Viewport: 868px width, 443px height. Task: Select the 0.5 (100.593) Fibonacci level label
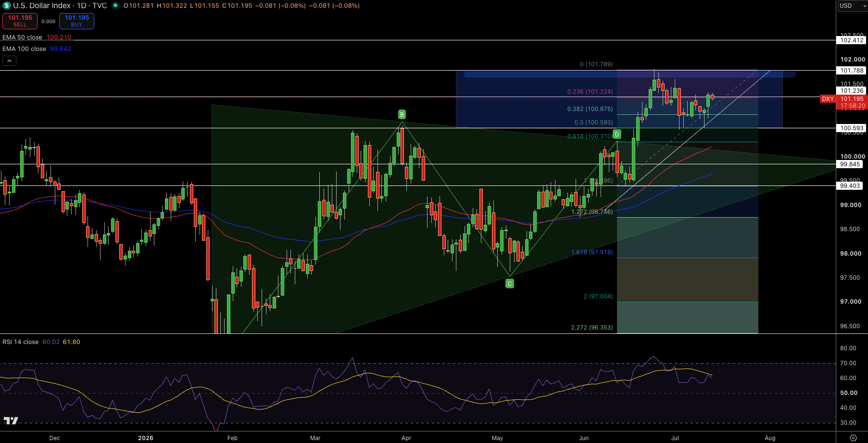(x=594, y=123)
